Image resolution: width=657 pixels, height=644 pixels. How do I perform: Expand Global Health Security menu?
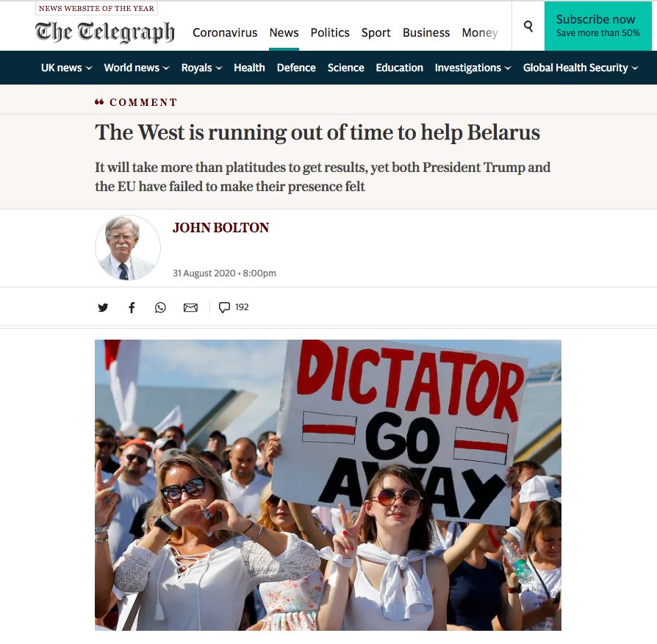581,68
